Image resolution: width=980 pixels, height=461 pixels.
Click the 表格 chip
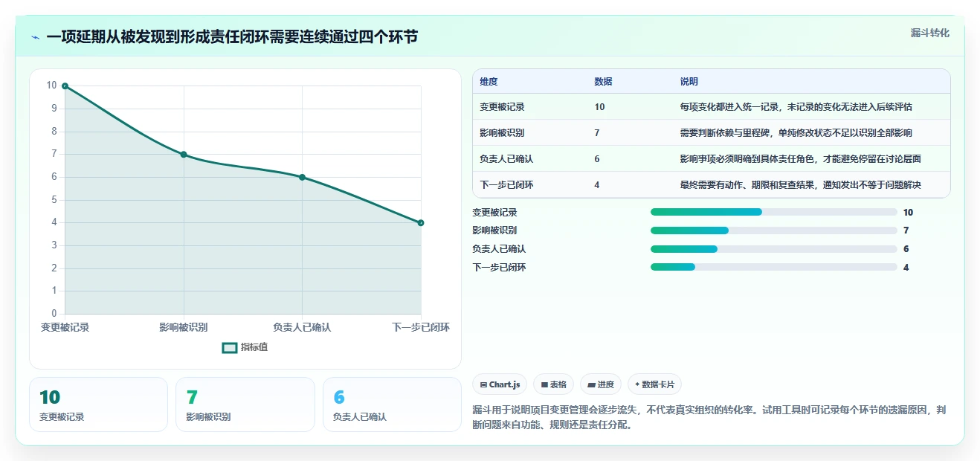pyautogui.click(x=553, y=384)
